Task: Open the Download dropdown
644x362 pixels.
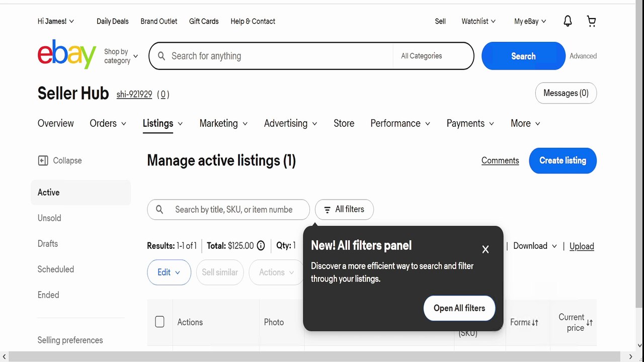Action: pos(535,246)
